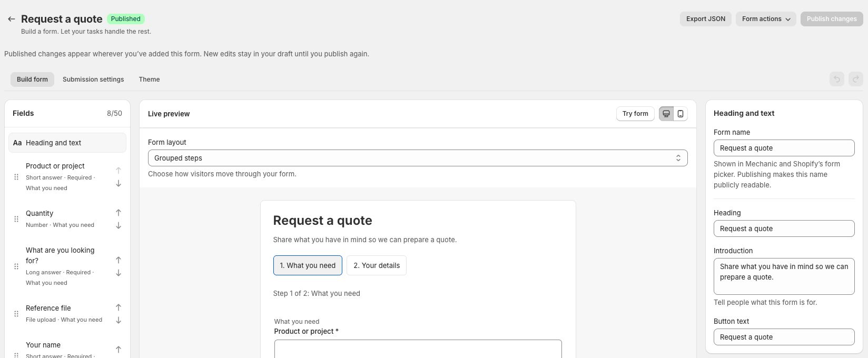Switch preview to mobile view
The image size is (868, 358).
(680, 114)
